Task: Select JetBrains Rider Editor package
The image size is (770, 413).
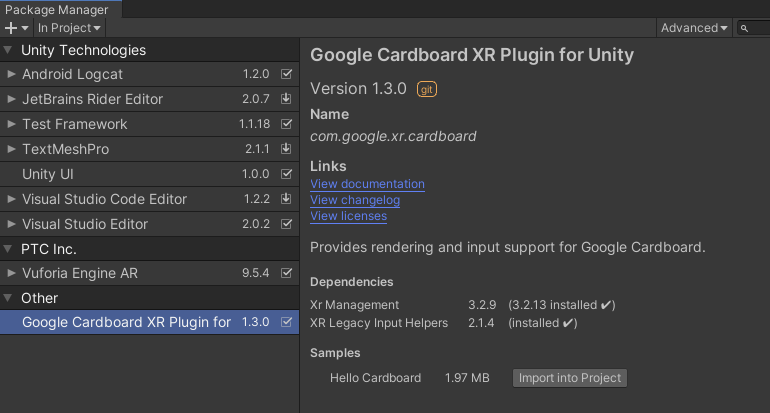Action: point(149,99)
